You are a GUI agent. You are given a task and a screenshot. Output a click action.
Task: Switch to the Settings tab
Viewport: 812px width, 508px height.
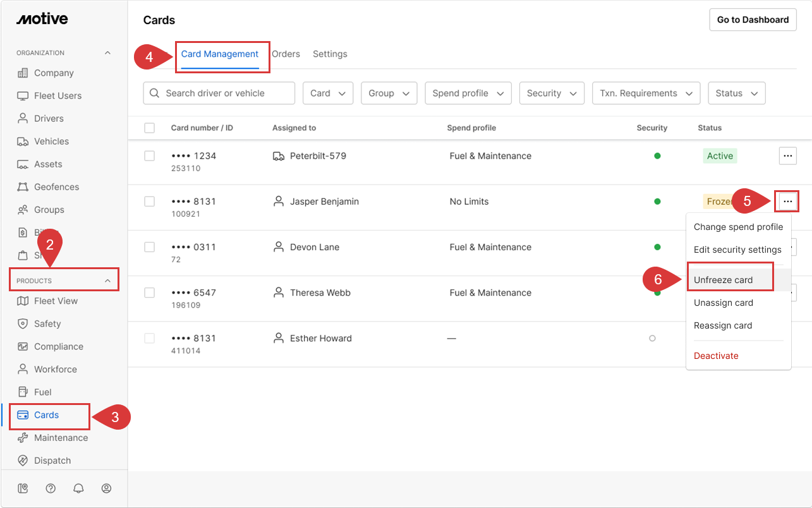point(330,54)
